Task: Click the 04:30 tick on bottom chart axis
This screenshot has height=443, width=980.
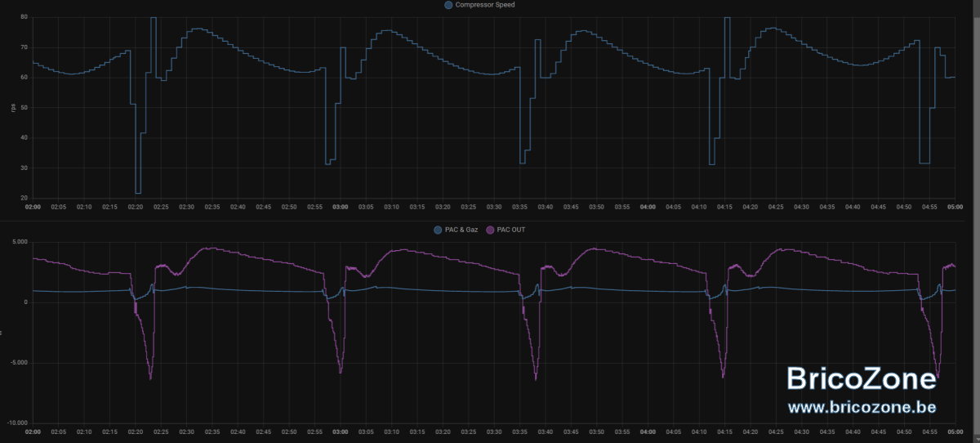Action: click(802, 432)
